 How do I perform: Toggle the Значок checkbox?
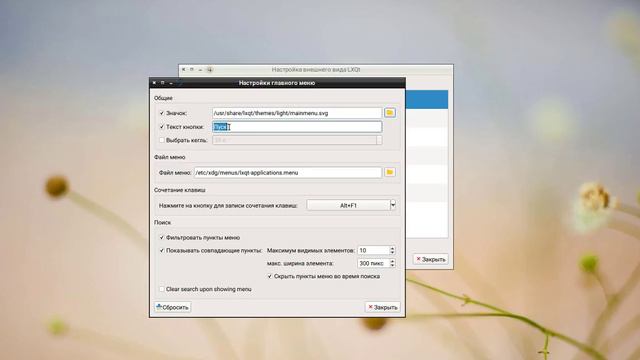tap(162, 113)
